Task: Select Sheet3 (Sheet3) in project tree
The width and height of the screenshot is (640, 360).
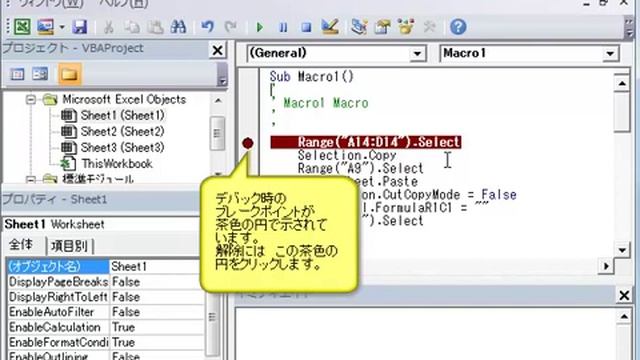Action: tap(122, 147)
